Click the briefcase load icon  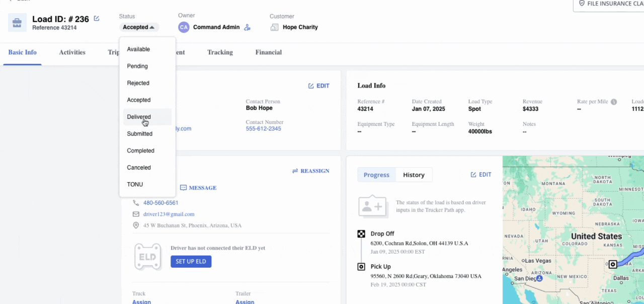tap(17, 23)
